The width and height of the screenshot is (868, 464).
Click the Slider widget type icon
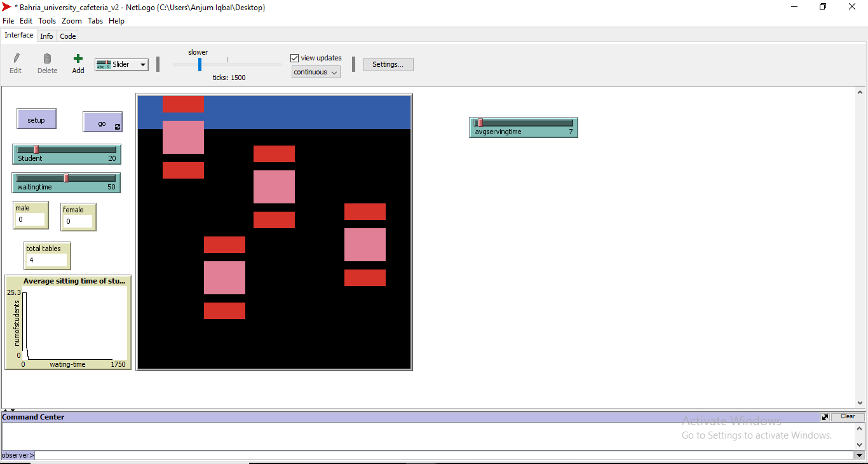pyautogui.click(x=103, y=65)
